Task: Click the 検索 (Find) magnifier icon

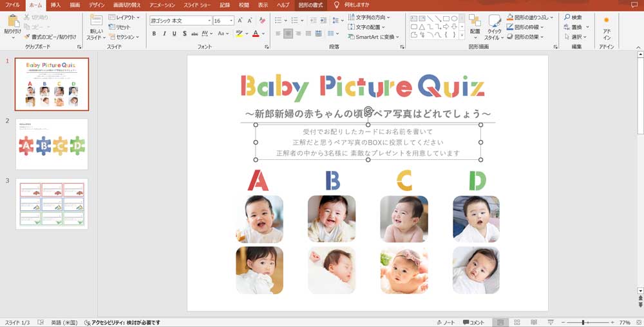Action: pyautogui.click(x=566, y=17)
